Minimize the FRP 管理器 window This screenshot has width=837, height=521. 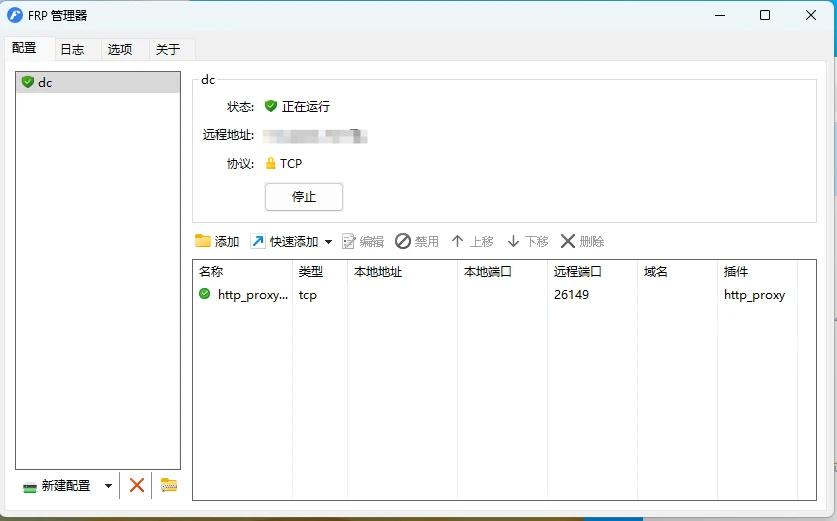coord(720,15)
